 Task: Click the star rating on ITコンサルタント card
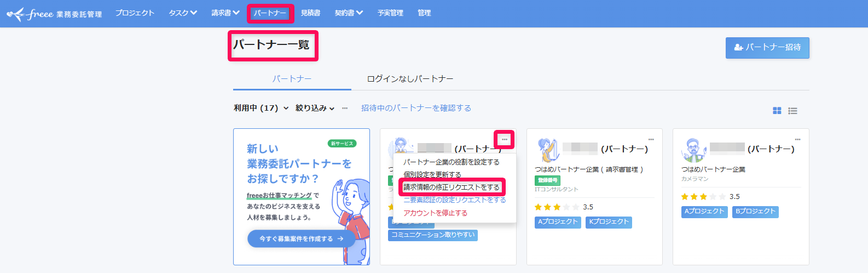[x=557, y=207]
